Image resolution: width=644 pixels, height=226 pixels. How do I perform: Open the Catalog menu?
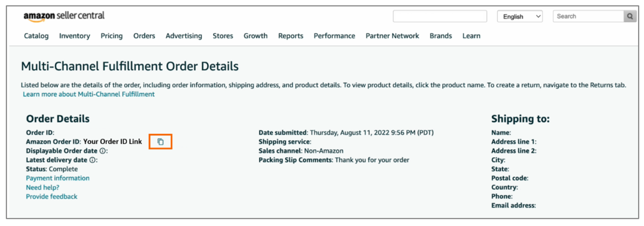pos(36,36)
